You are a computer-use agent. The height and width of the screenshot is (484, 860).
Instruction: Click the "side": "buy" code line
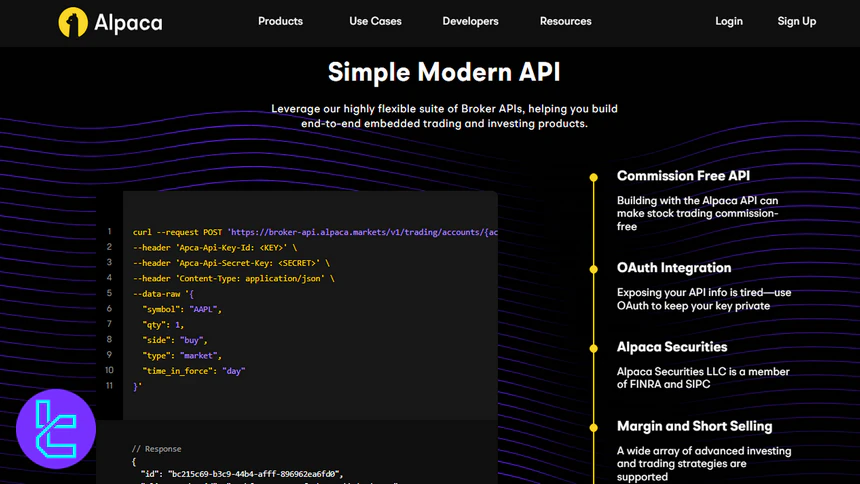(174, 340)
